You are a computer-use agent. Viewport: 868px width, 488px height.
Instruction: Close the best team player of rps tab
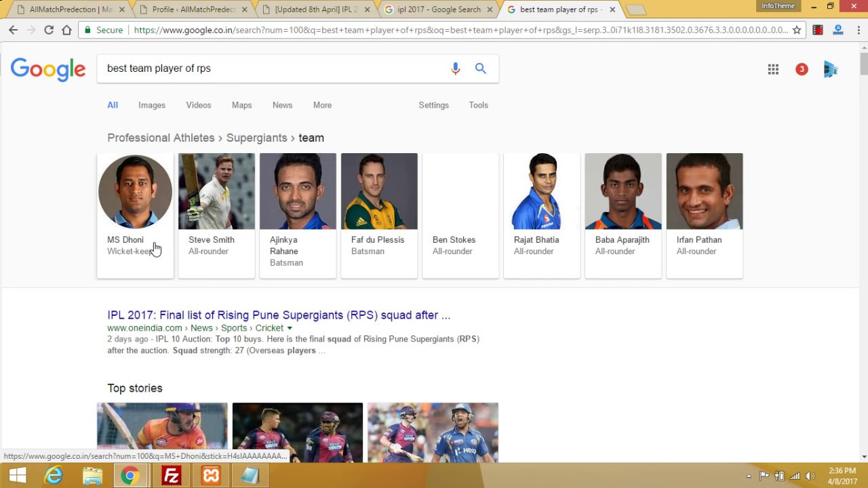click(612, 9)
